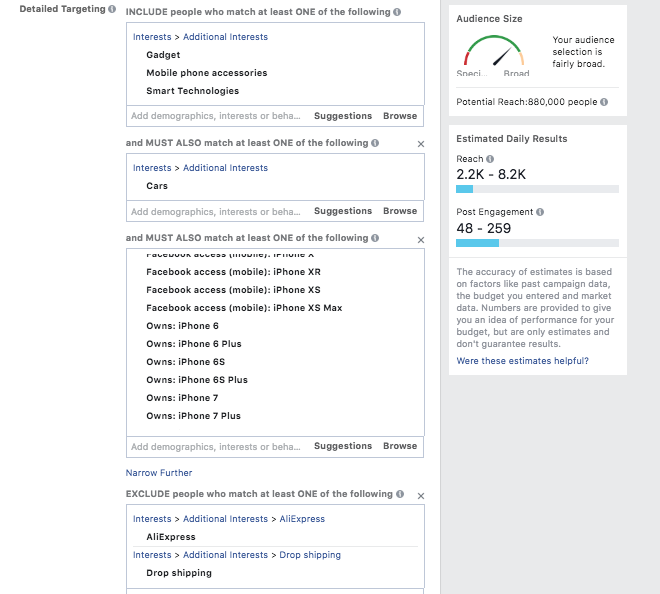Open Suggestions in the first include box
The height and width of the screenshot is (594, 660).
[x=343, y=116]
